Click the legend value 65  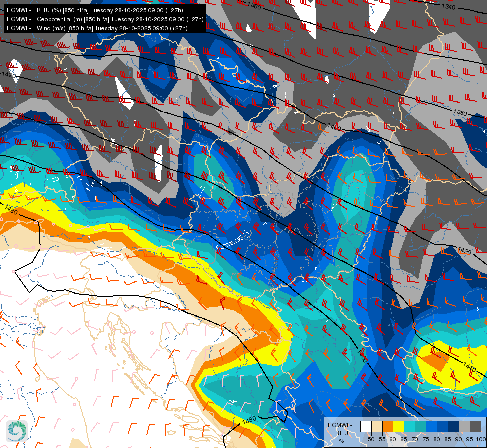pyautogui.click(x=404, y=439)
